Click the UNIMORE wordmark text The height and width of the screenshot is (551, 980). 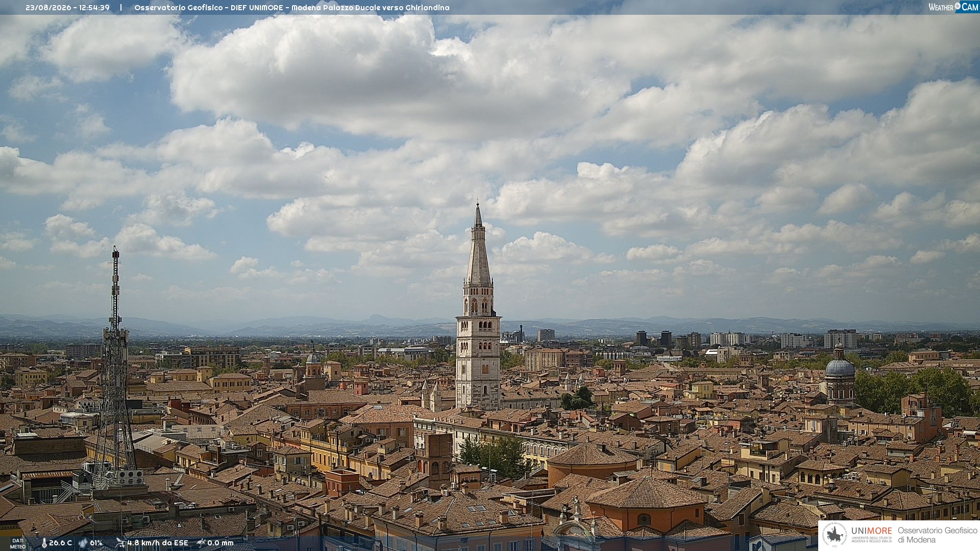tap(871, 531)
